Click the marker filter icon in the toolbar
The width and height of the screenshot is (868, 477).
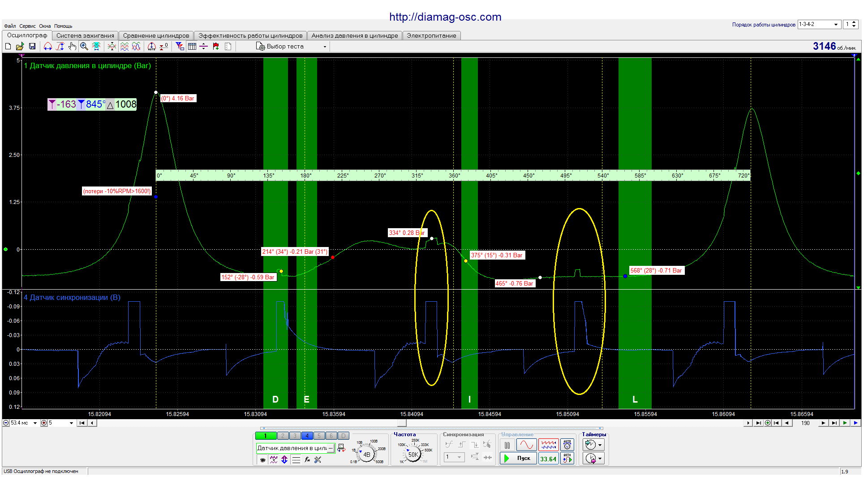pyautogui.click(x=180, y=46)
